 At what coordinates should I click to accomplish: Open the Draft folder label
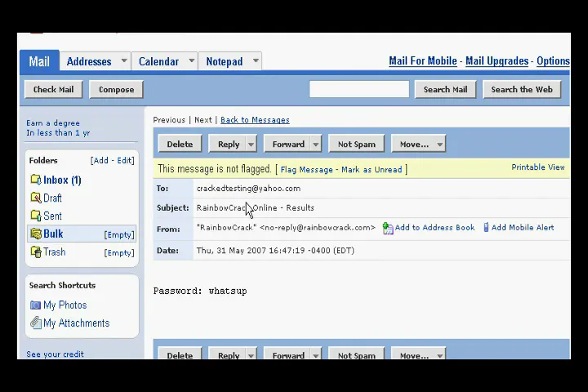point(52,198)
